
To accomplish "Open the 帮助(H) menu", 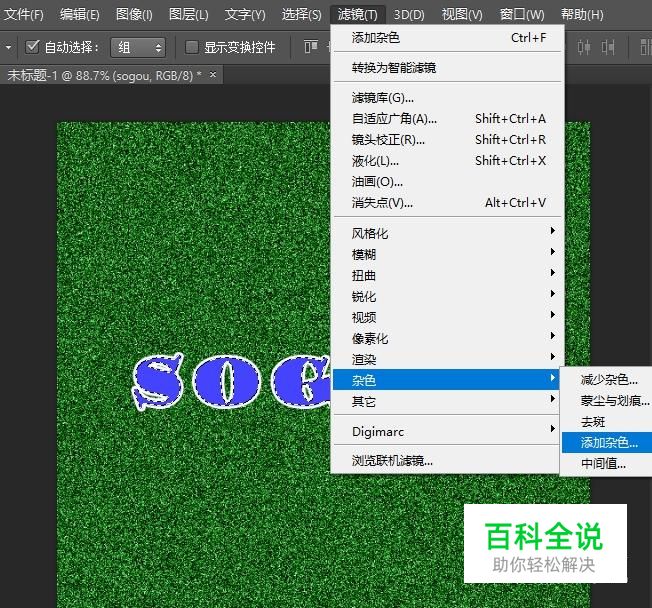I will 582,15.
